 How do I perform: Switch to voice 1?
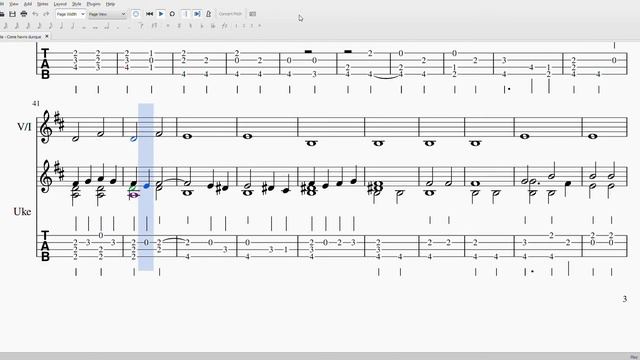(x=236, y=26)
